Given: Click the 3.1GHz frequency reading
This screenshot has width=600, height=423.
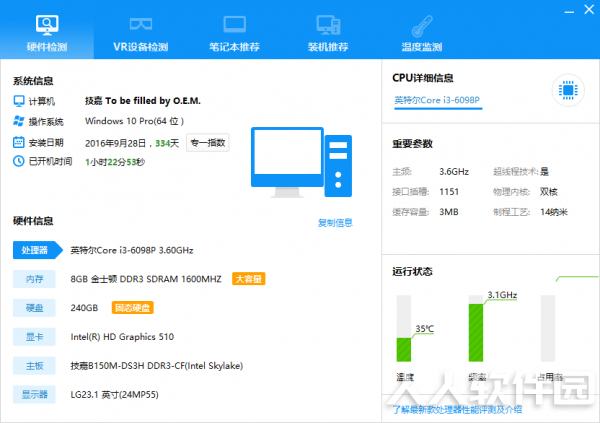Looking at the screenshot, I should tap(502, 295).
